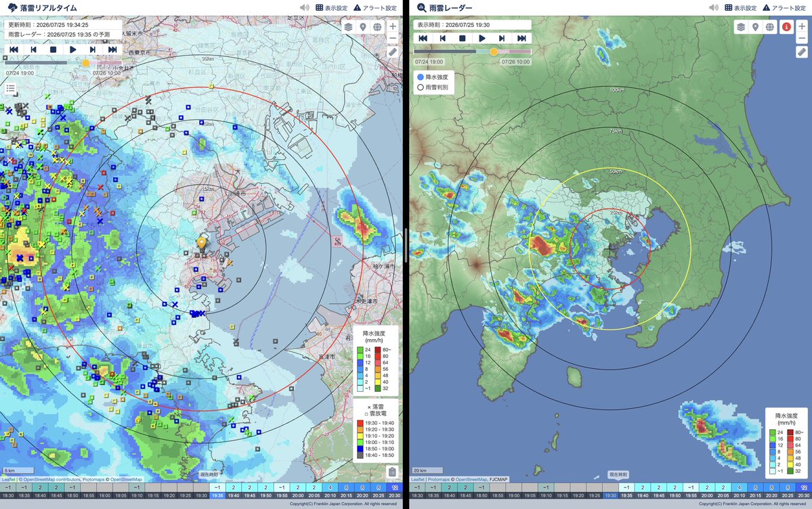Click location pin icon on rain radar map
812x509 pixels.
[x=756, y=27]
